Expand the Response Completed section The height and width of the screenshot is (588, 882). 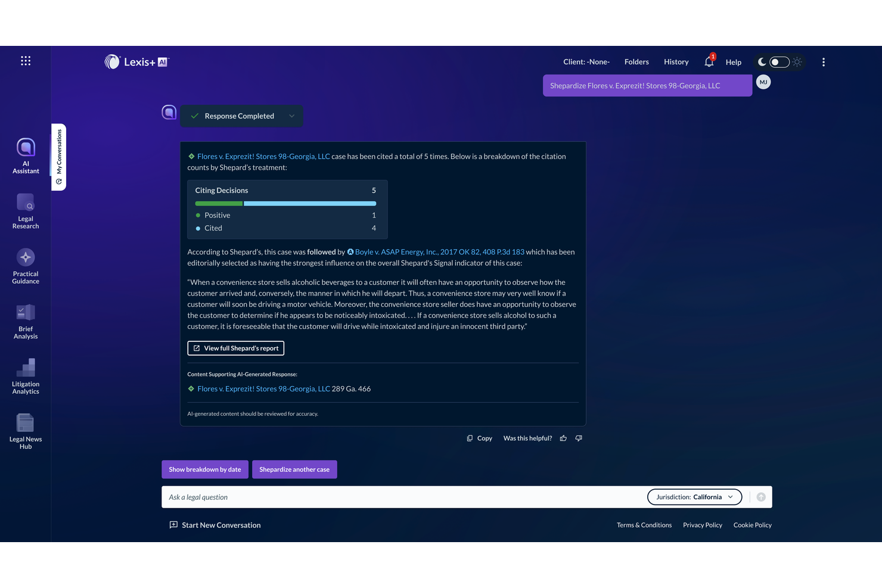click(291, 116)
